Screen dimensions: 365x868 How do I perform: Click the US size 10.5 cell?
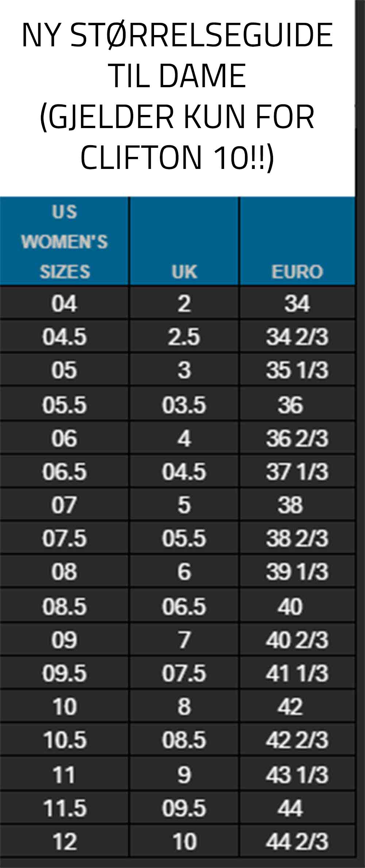pyautogui.click(x=64, y=740)
